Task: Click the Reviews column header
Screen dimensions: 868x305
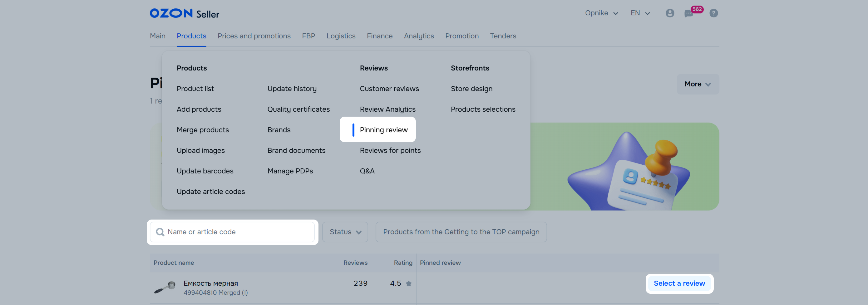Action: pos(355,263)
